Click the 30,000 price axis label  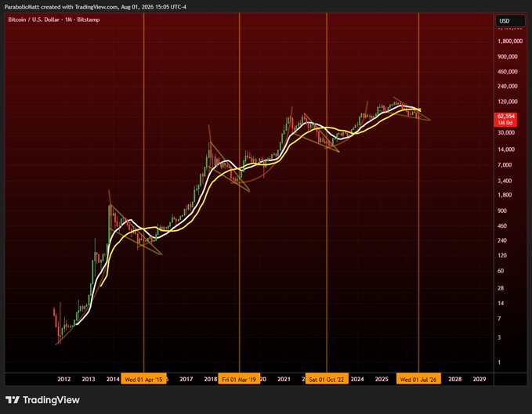[506, 132]
